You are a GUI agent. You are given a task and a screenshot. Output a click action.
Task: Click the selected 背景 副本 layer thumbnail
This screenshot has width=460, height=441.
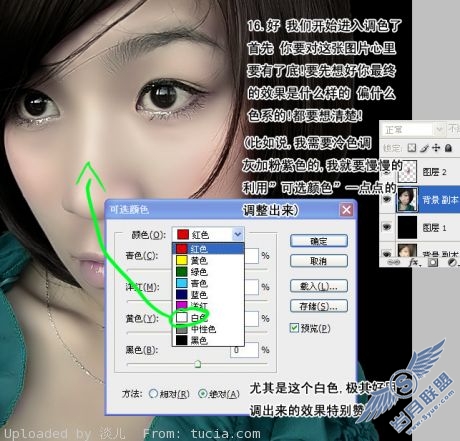pos(407,199)
